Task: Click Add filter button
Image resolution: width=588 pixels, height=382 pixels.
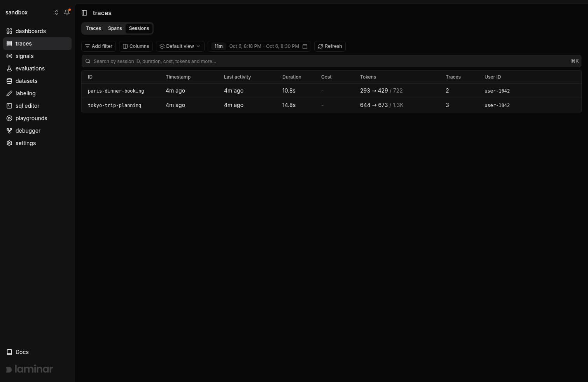Action: pyautogui.click(x=98, y=46)
